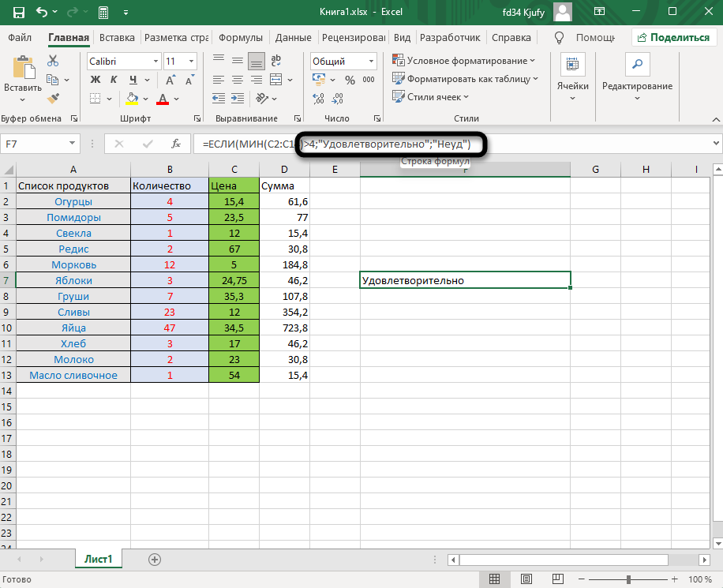This screenshot has width=723, height=588.
Task: Click the Format Painter brush icon
Action: point(53,99)
